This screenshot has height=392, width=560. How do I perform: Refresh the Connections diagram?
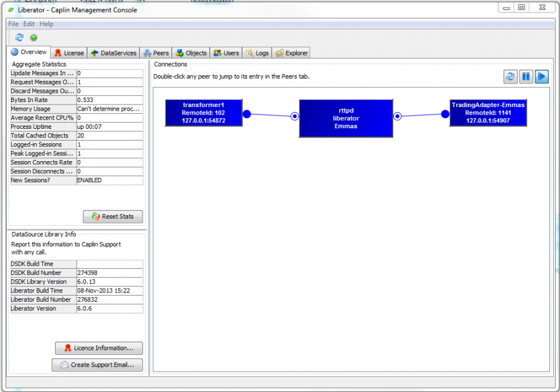(510, 77)
